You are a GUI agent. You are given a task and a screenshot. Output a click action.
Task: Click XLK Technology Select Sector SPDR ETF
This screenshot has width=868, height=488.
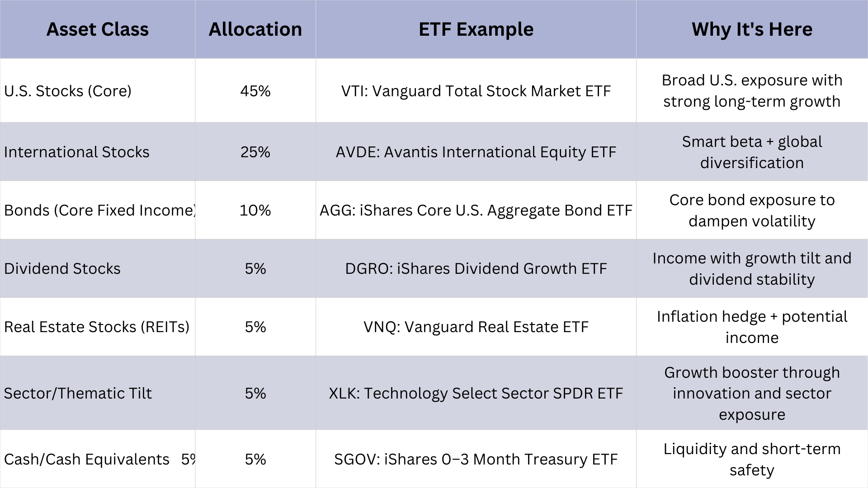[x=476, y=393]
